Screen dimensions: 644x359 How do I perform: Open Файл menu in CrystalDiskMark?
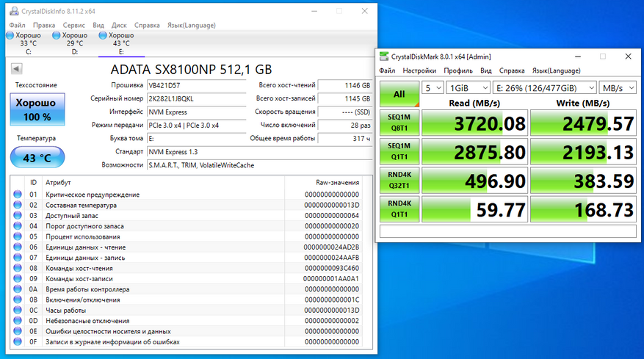click(387, 70)
